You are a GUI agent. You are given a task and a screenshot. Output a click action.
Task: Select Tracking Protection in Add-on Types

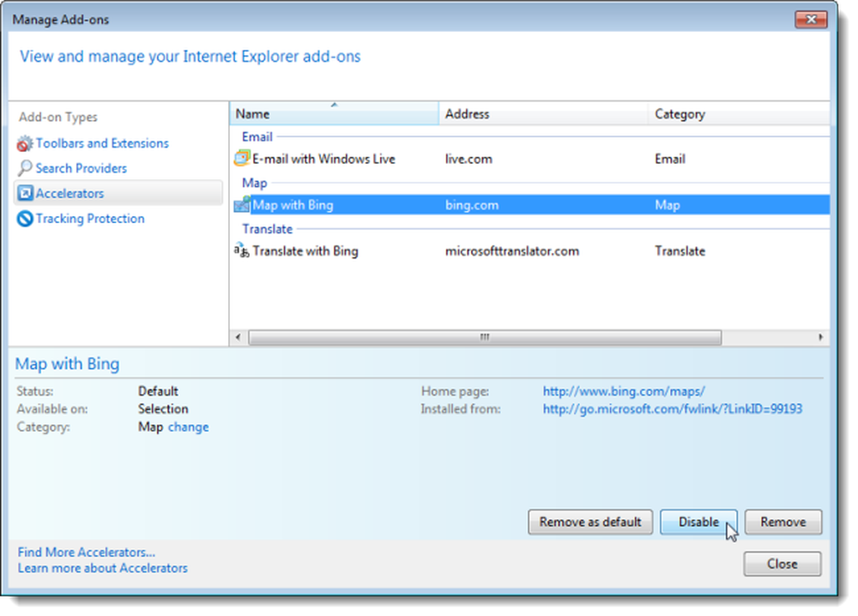(x=90, y=219)
